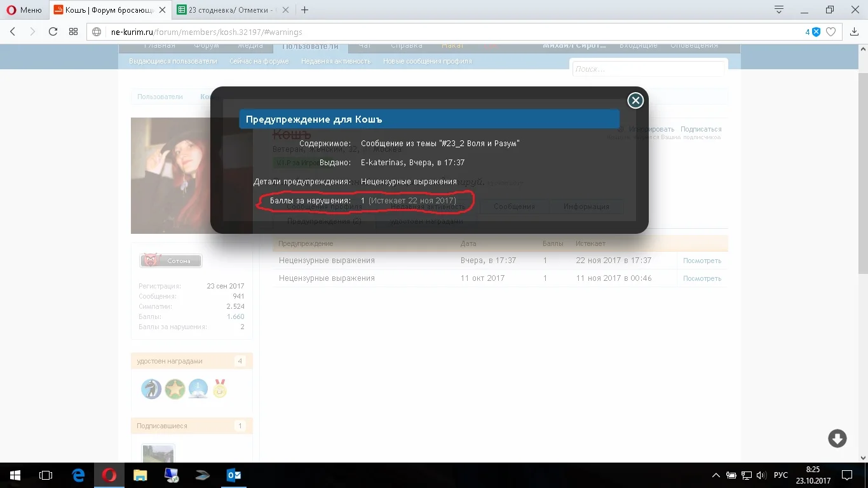
Task: Mute volume via the speaker tray icon
Action: pyautogui.click(x=760, y=475)
